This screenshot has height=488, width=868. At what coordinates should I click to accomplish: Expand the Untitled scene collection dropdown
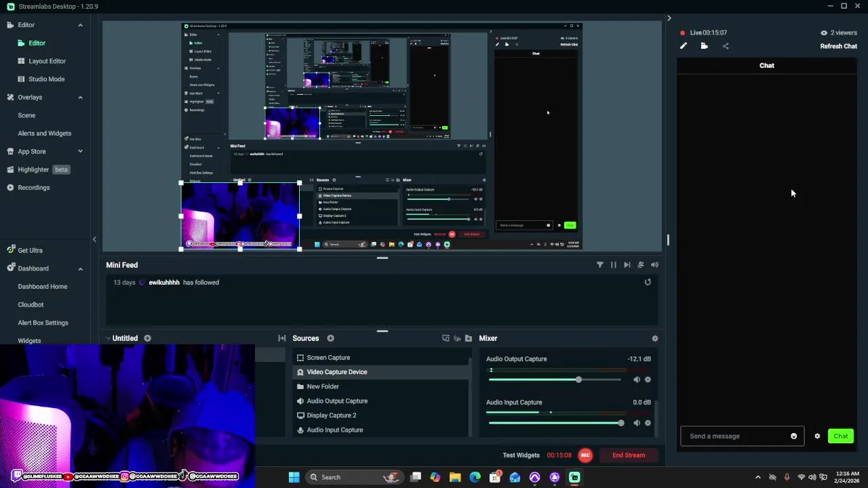[108, 338]
